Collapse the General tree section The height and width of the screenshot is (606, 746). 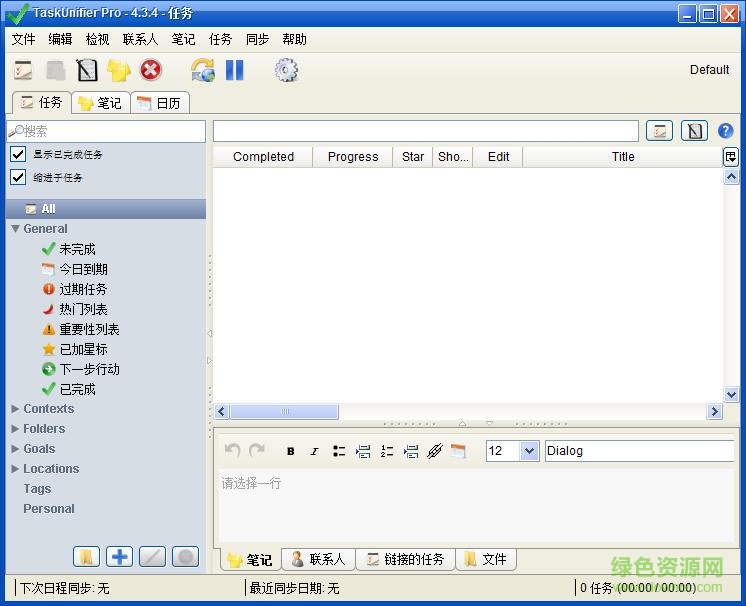(x=15, y=229)
